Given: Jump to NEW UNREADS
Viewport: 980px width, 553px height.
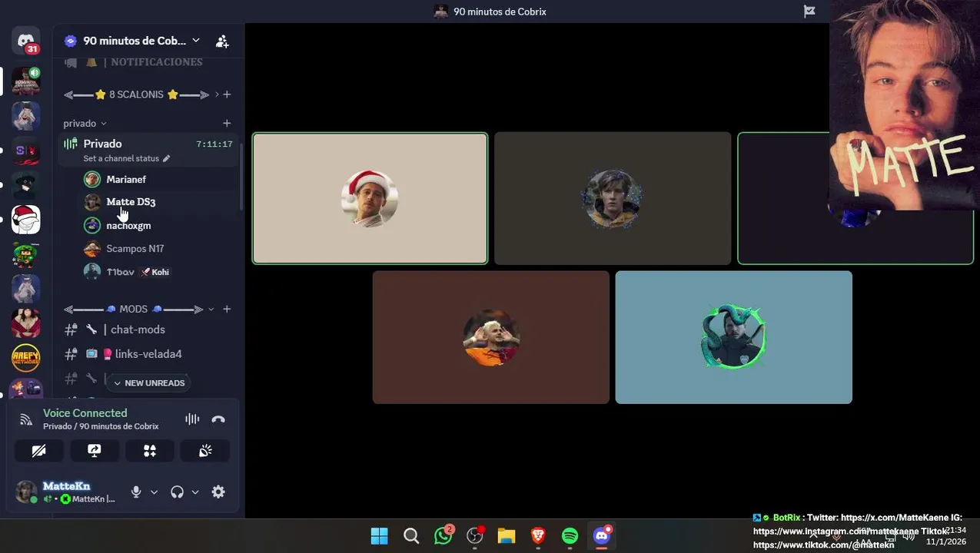Looking at the screenshot, I should pos(148,382).
